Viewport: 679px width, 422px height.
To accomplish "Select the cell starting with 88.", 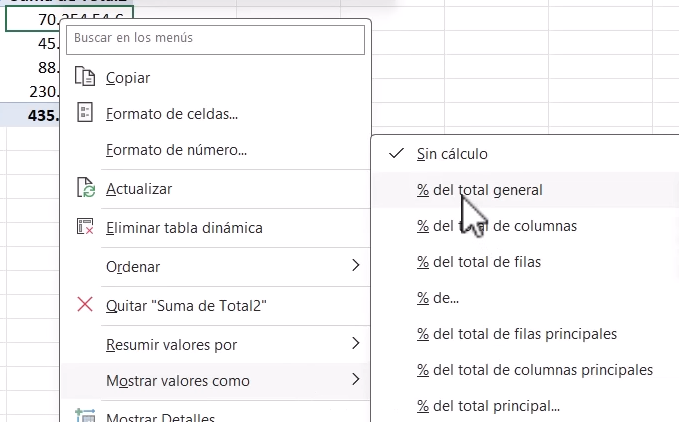I will point(32,68).
